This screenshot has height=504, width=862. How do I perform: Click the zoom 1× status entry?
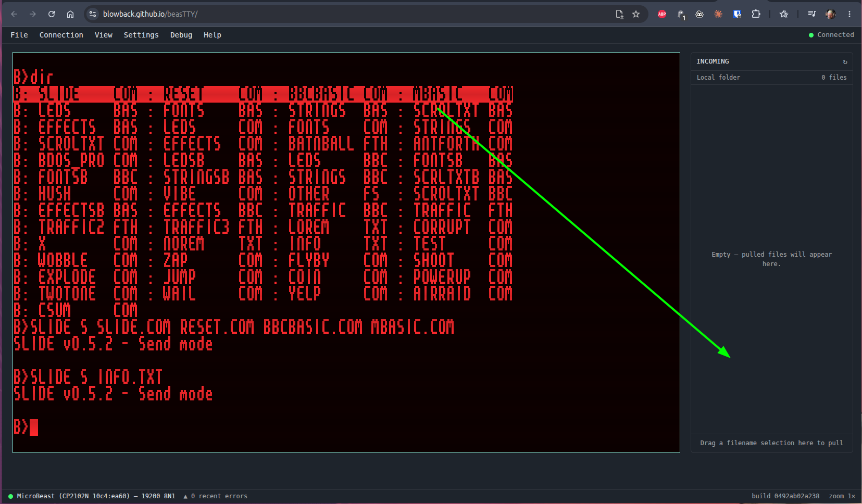tap(842, 496)
